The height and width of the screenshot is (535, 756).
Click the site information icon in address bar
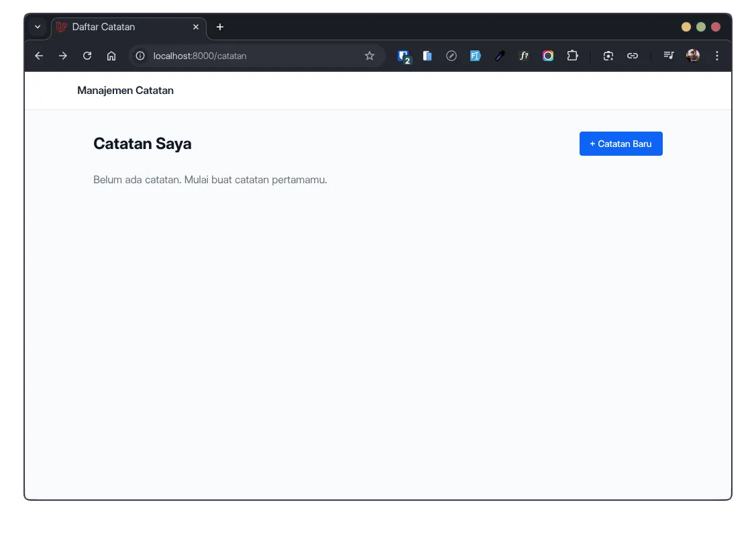pyautogui.click(x=140, y=56)
